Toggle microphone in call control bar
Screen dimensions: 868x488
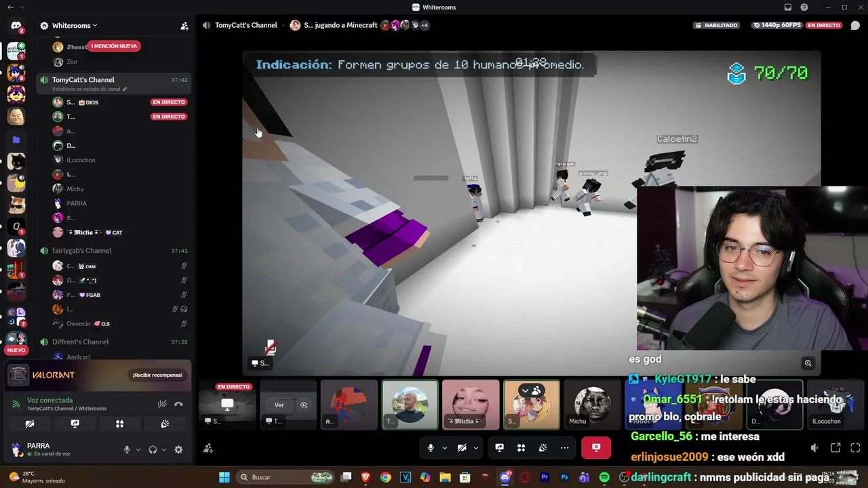431,447
